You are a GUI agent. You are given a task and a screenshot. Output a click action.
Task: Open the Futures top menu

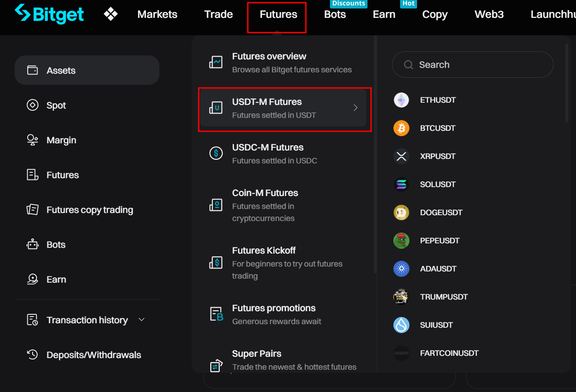point(278,14)
